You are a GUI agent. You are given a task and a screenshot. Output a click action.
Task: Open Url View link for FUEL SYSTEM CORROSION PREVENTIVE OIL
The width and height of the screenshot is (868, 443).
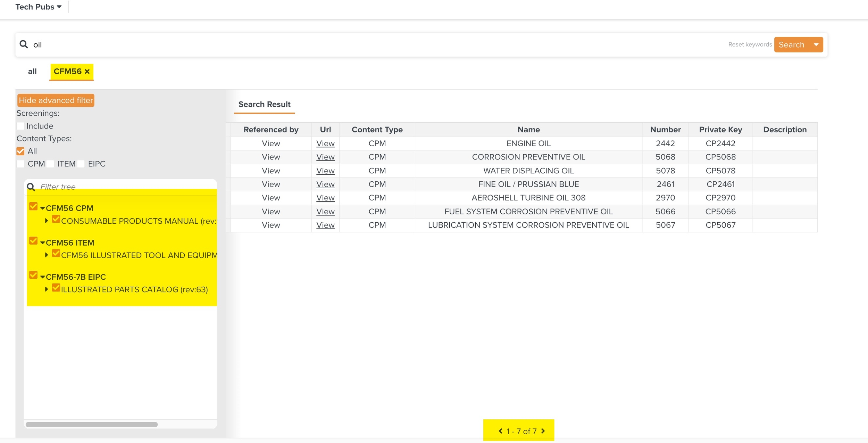tap(325, 212)
